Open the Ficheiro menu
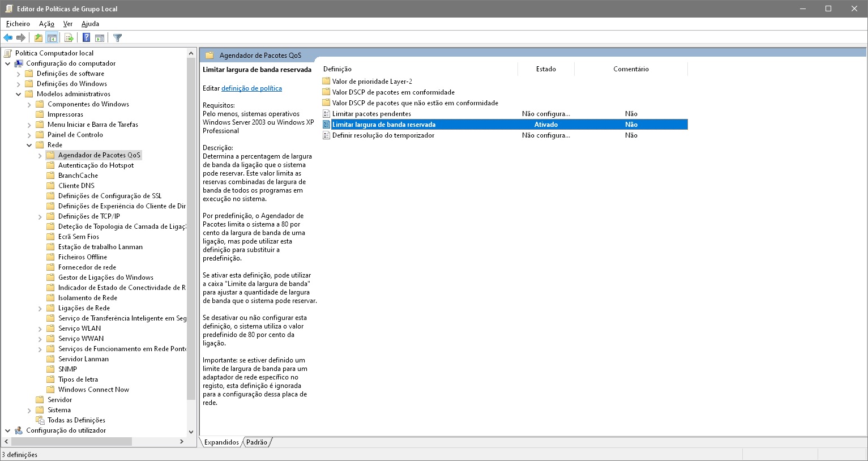The image size is (868, 461). [18, 24]
